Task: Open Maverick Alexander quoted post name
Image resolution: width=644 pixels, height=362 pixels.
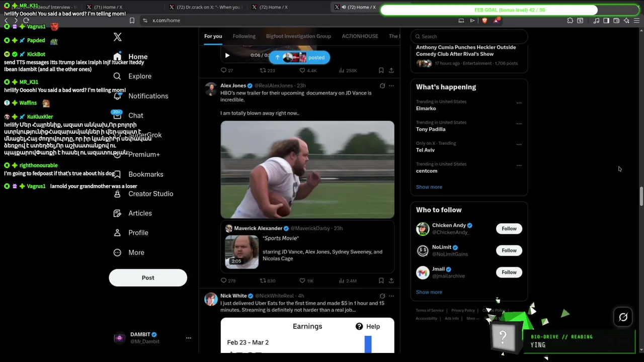Action: tap(258, 228)
